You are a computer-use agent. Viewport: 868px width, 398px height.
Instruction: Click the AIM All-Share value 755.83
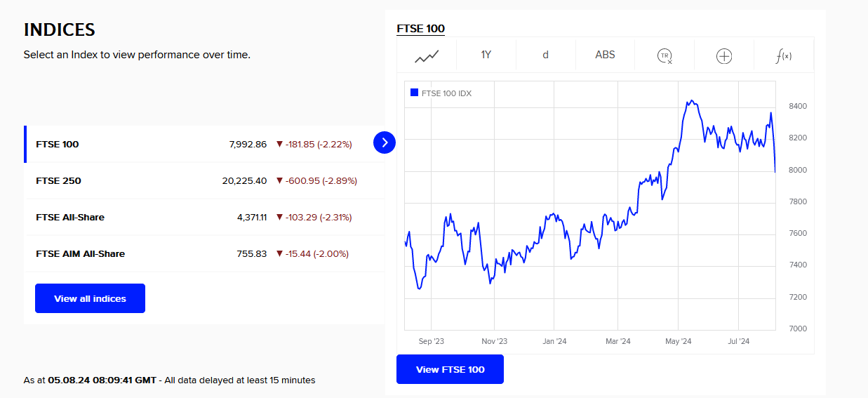pyautogui.click(x=252, y=253)
